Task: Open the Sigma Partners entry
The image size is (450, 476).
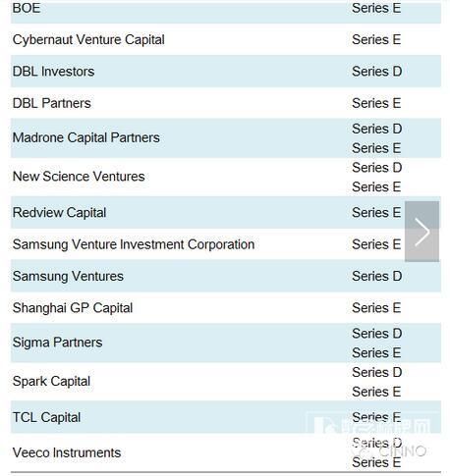Action: pyautogui.click(x=57, y=343)
